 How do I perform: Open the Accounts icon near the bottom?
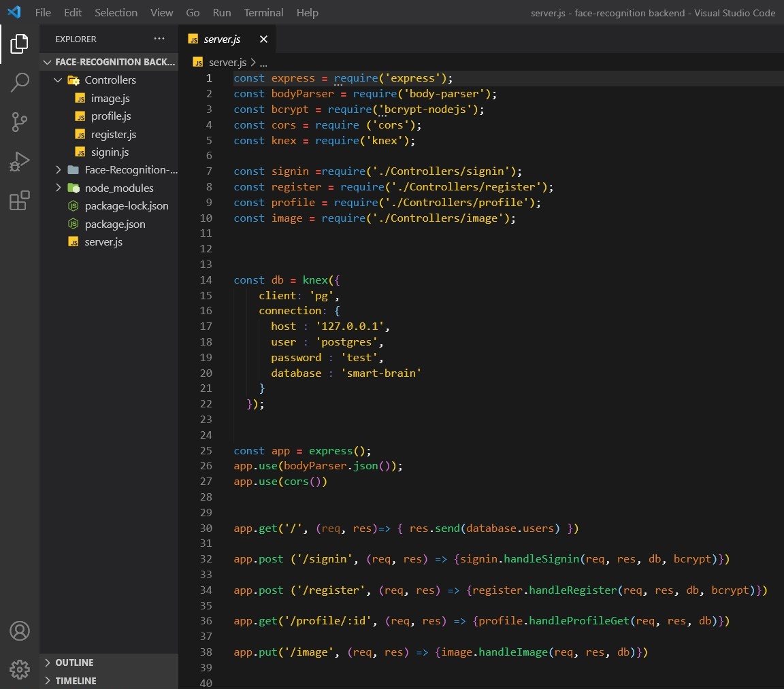click(x=20, y=631)
